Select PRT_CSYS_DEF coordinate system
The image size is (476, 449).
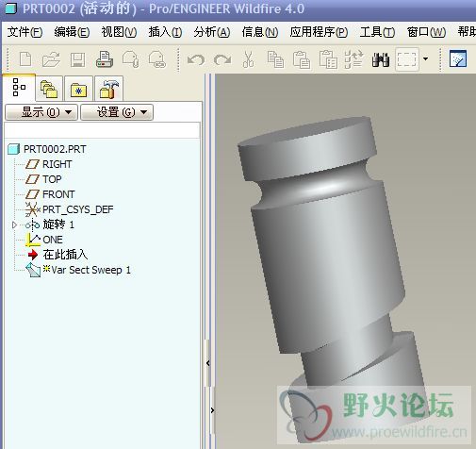[78, 209]
